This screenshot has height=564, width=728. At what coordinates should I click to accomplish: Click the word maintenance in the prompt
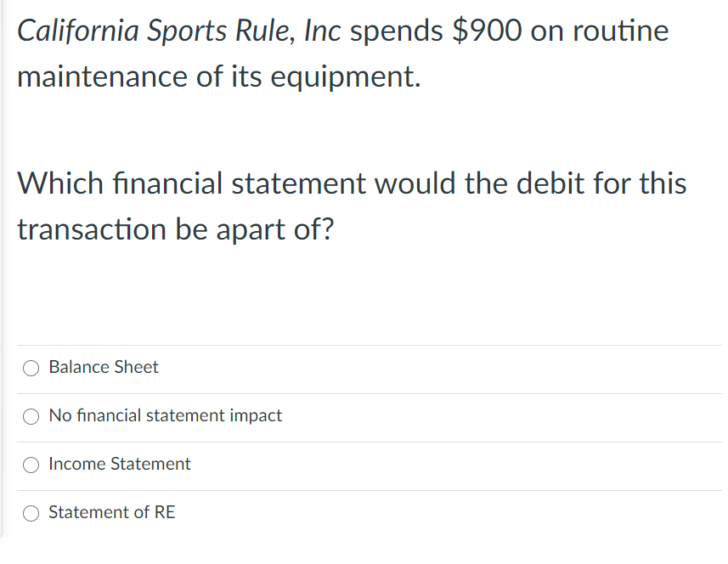click(102, 76)
